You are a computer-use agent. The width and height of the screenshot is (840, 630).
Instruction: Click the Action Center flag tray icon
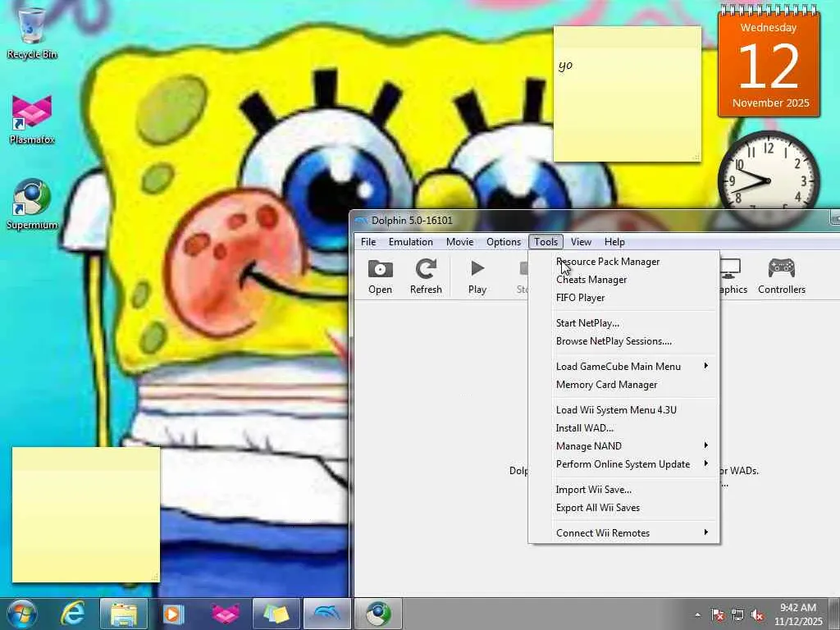click(x=718, y=615)
